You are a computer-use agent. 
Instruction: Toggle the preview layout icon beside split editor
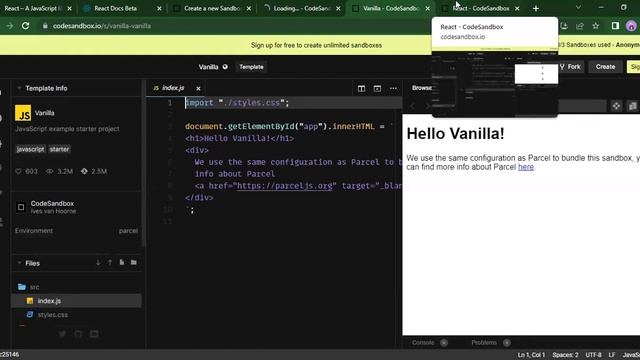click(377, 89)
